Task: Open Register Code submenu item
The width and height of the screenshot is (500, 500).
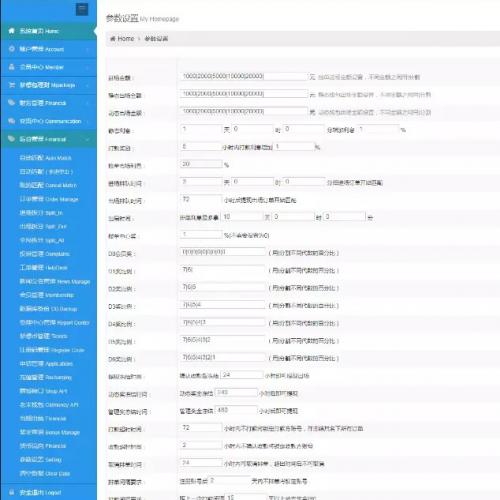Action: (52, 350)
